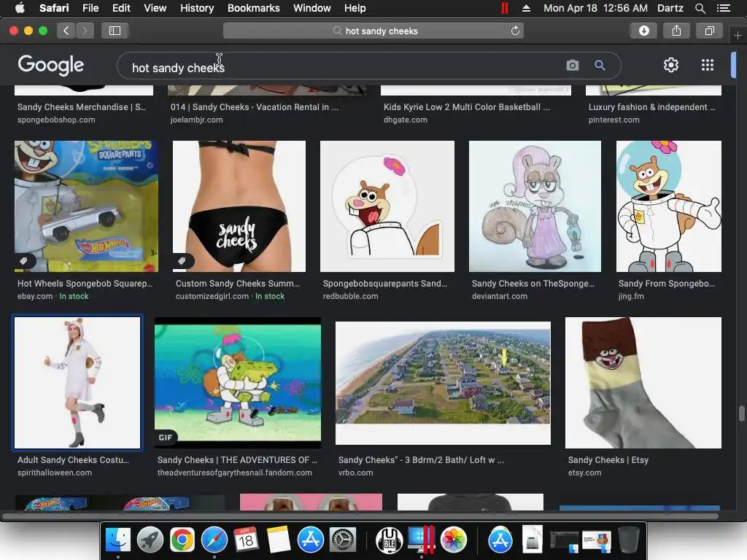Open redbubble Sandy sticker image
The height and width of the screenshot is (560, 747).
[x=387, y=206]
